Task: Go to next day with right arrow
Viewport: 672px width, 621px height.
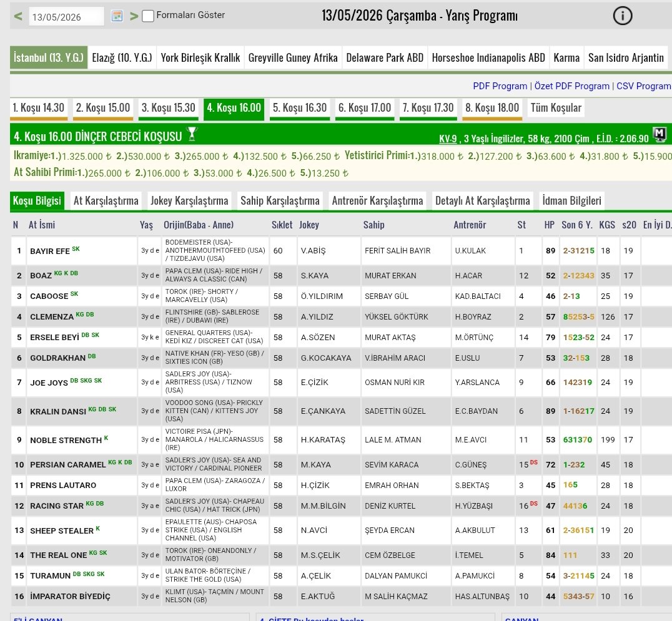Action: pyautogui.click(x=134, y=16)
